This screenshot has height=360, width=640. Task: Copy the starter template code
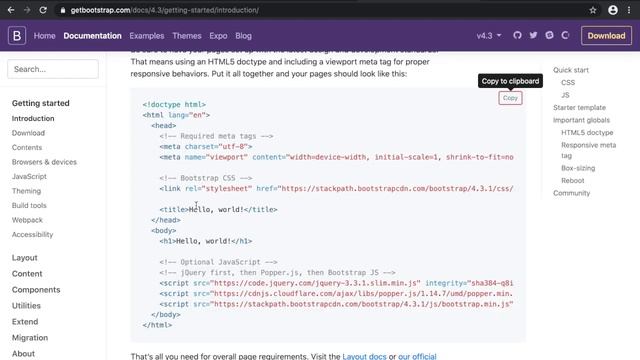(510, 98)
